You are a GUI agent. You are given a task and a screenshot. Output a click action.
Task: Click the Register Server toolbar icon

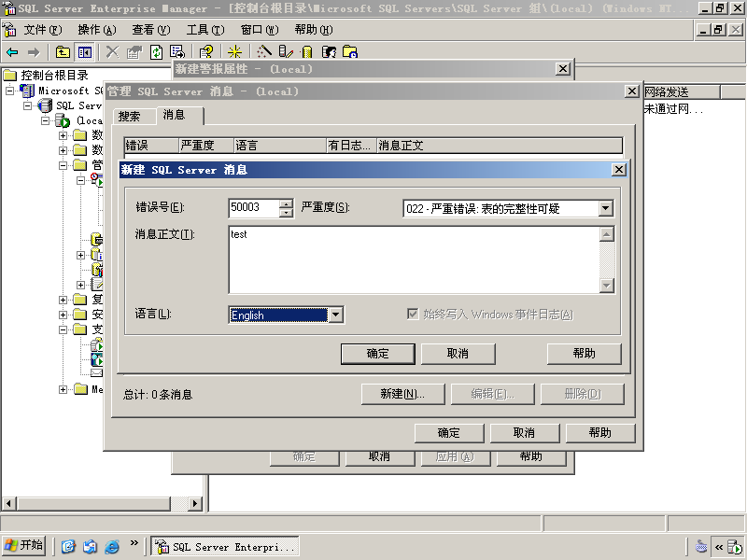286,52
